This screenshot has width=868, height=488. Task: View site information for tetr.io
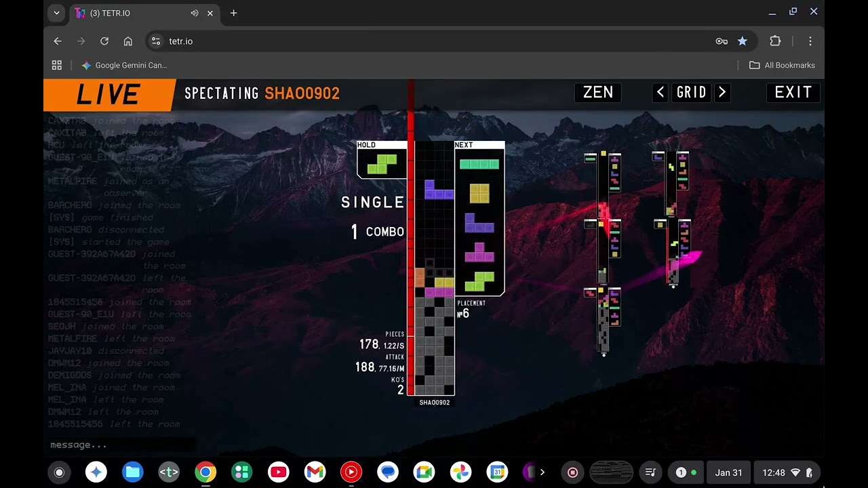156,41
